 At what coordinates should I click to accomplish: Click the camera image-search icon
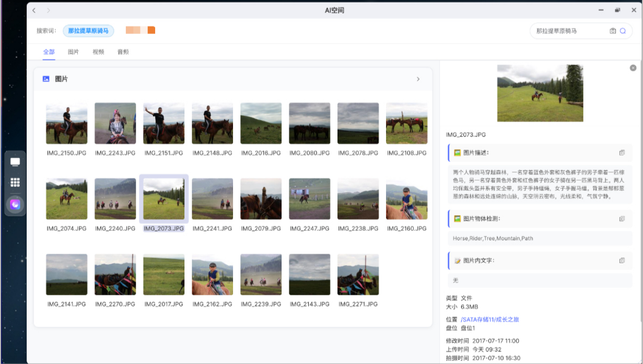613,31
